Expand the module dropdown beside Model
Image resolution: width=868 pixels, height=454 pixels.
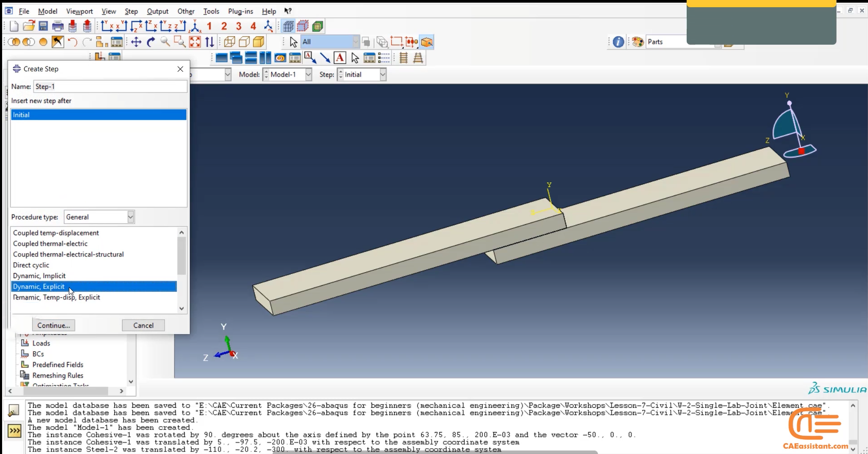pyautogui.click(x=227, y=74)
